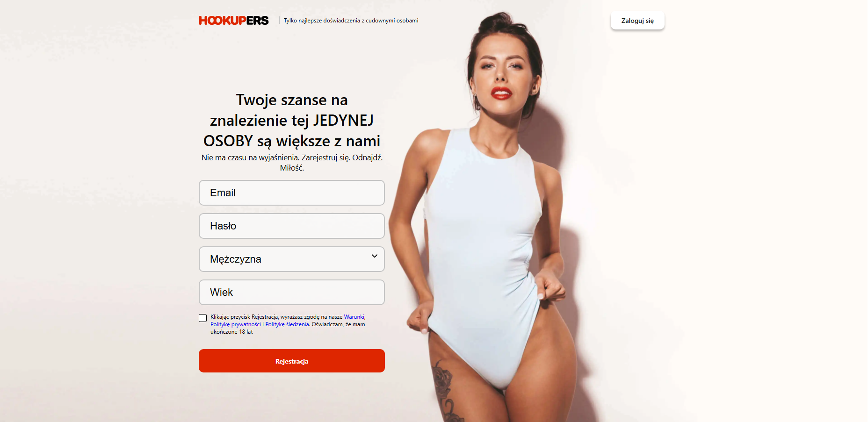Click the heading 'Twoje szanse na znalezienie'
The height and width of the screenshot is (422, 868).
point(292,120)
